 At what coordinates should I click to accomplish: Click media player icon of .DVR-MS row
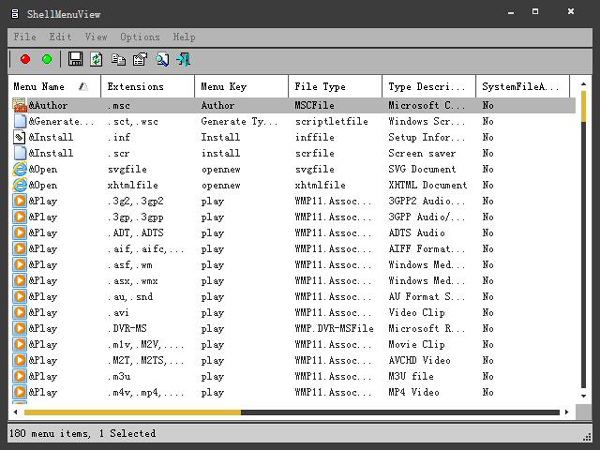click(x=20, y=328)
